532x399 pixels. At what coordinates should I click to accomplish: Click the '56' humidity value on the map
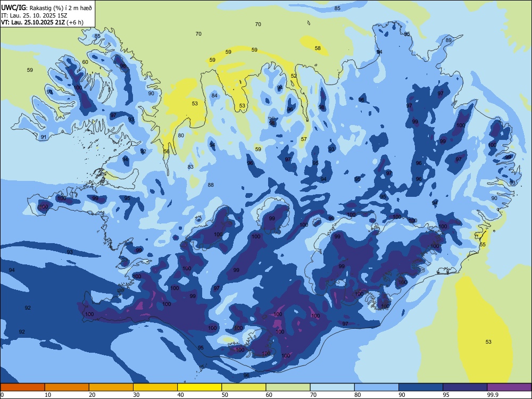[166, 151]
